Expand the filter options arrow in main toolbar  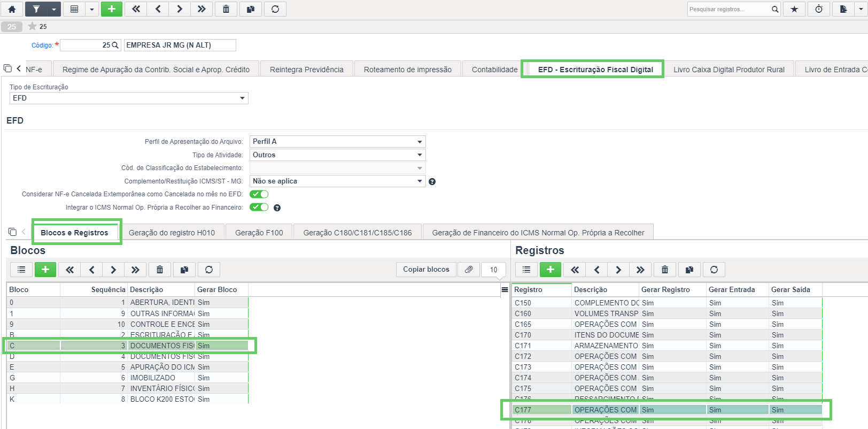[54, 9]
